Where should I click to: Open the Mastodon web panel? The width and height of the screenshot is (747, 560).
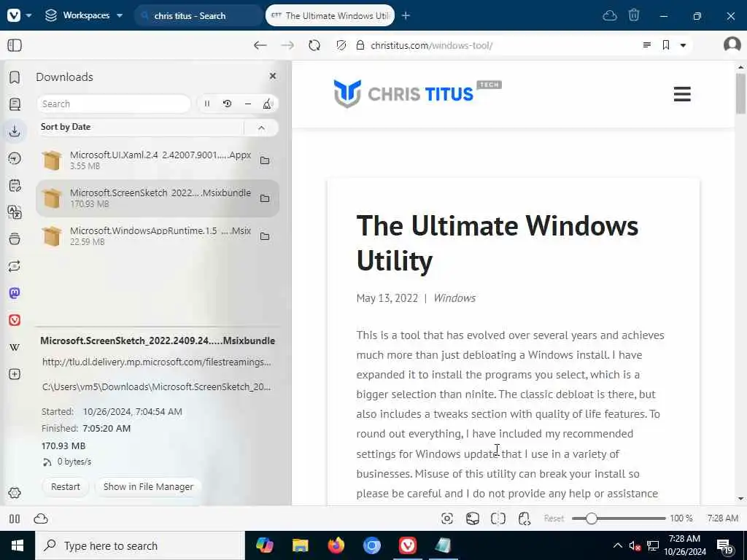(15, 293)
